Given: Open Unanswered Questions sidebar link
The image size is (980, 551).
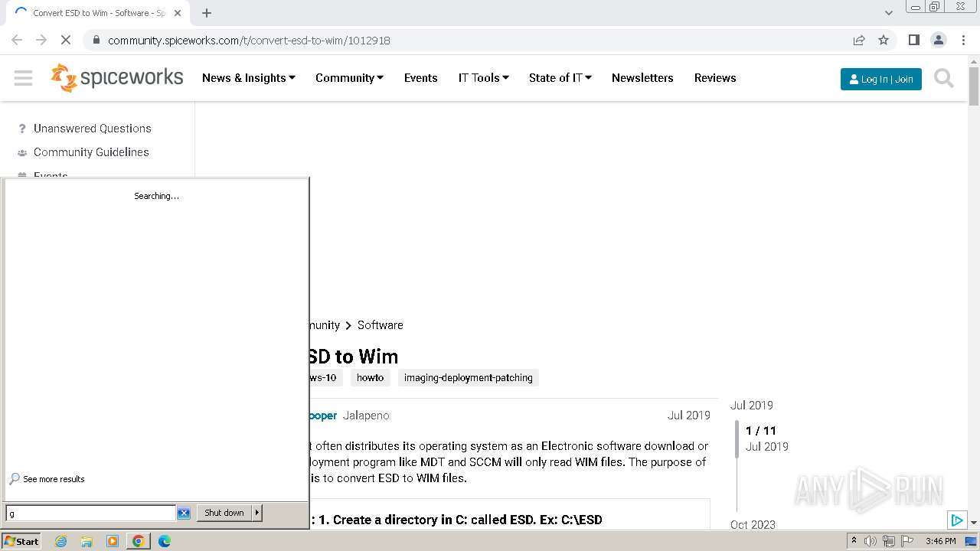Looking at the screenshot, I should [x=92, y=129].
